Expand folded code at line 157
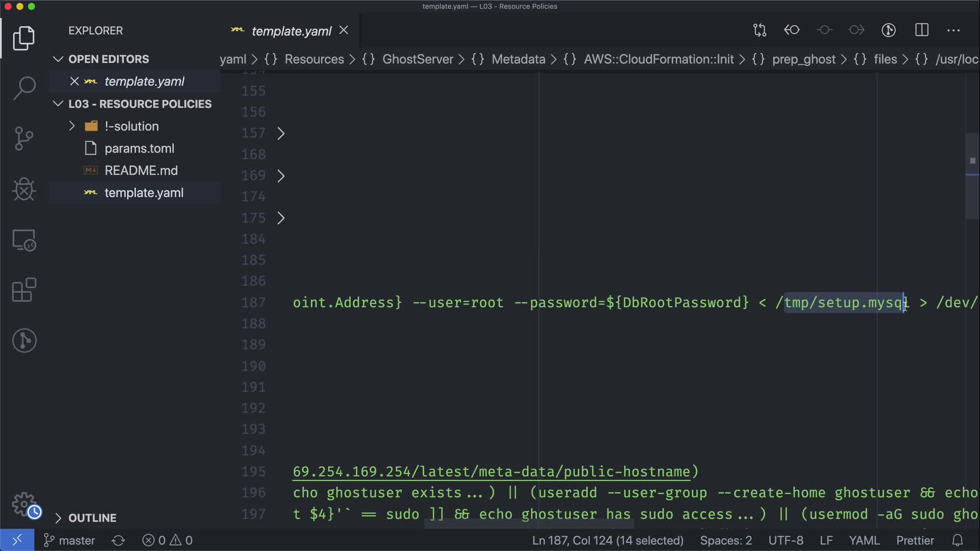 281,134
